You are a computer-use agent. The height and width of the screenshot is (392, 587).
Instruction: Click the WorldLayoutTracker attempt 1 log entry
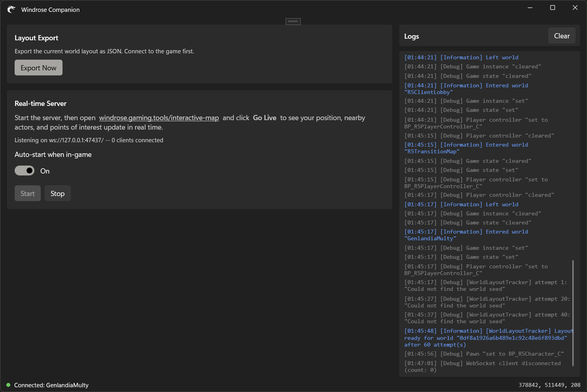click(486, 286)
